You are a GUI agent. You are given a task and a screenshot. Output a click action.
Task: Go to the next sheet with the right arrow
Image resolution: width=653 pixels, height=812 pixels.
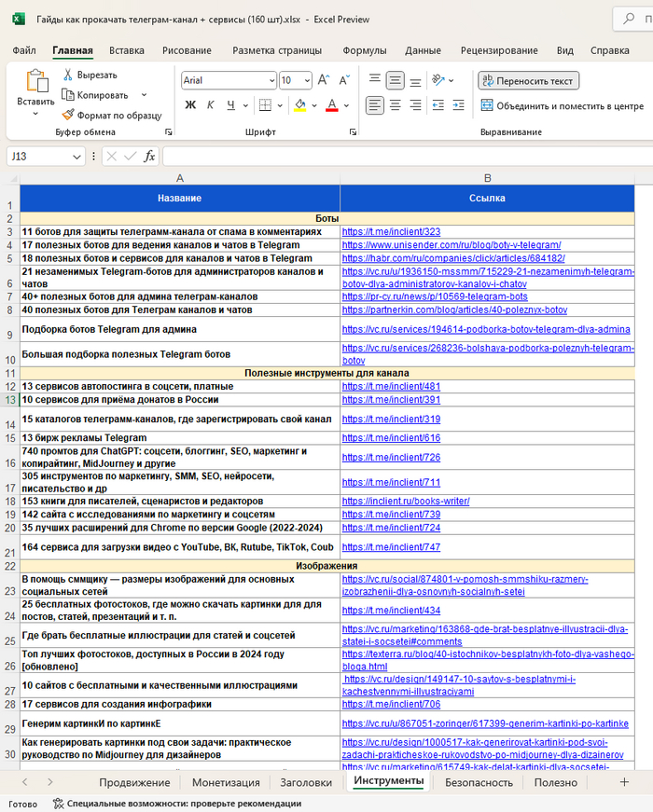point(49,782)
